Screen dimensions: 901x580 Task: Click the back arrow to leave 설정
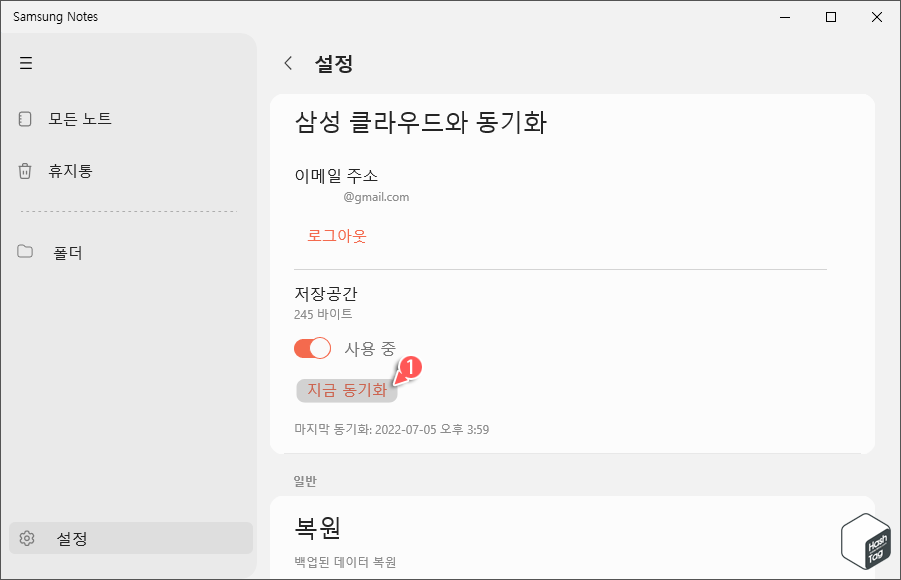click(288, 62)
